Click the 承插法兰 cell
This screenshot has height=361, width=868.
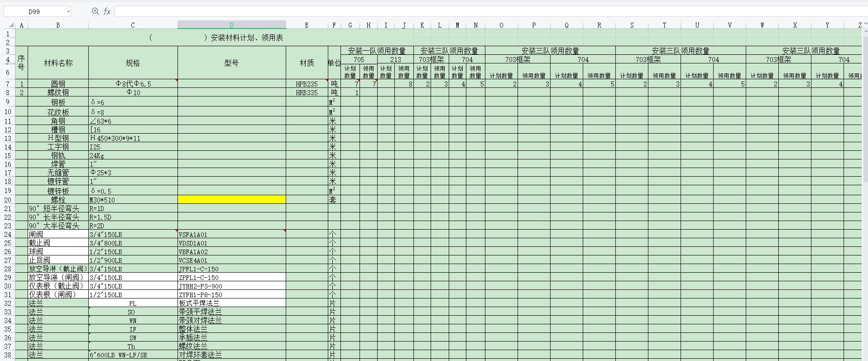pos(232,337)
